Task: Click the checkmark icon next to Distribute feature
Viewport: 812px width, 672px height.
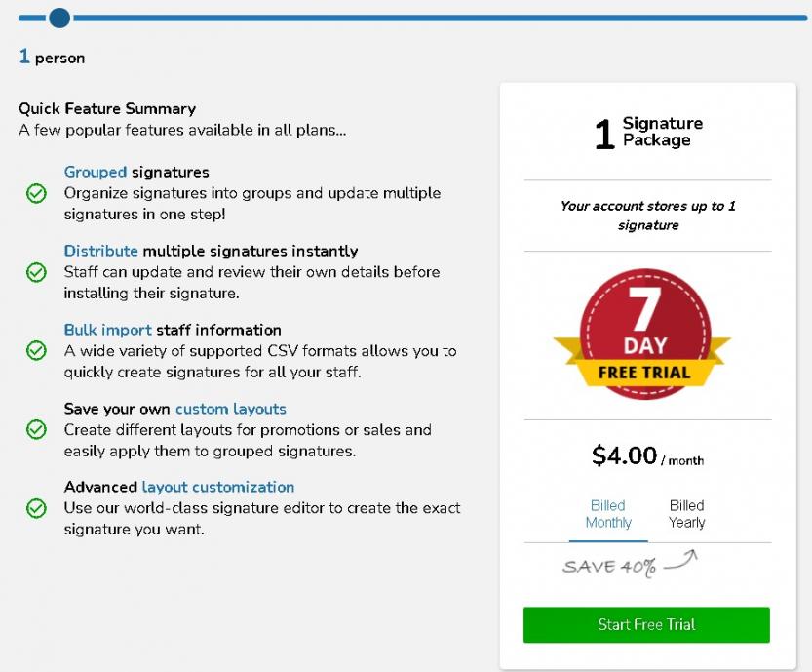Action: click(x=36, y=272)
